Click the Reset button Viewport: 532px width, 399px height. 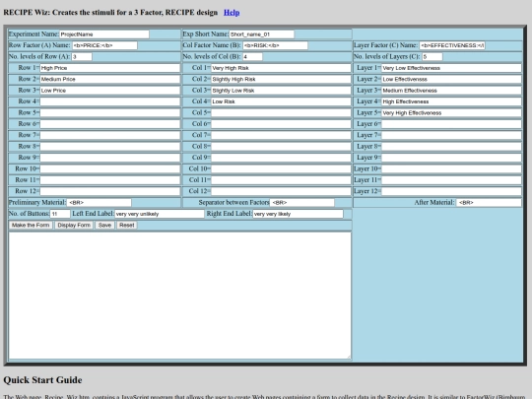tap(127, 226)
